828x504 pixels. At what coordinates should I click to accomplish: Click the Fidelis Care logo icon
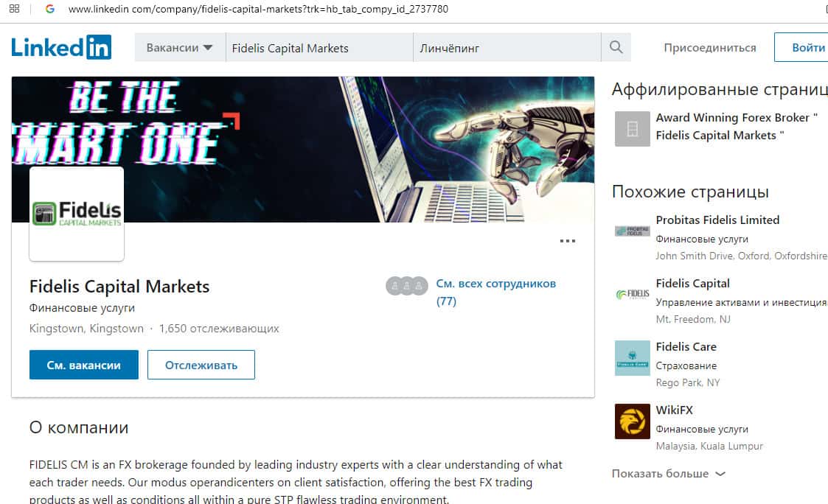pyautogui.click(x=632, y=358)
